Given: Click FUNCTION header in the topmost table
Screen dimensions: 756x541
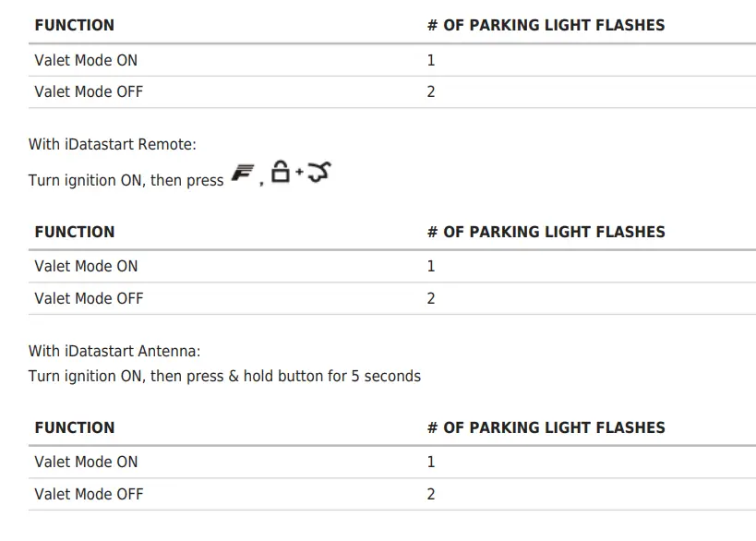Looking at the screenshot, I should click(x=74, y=25).
